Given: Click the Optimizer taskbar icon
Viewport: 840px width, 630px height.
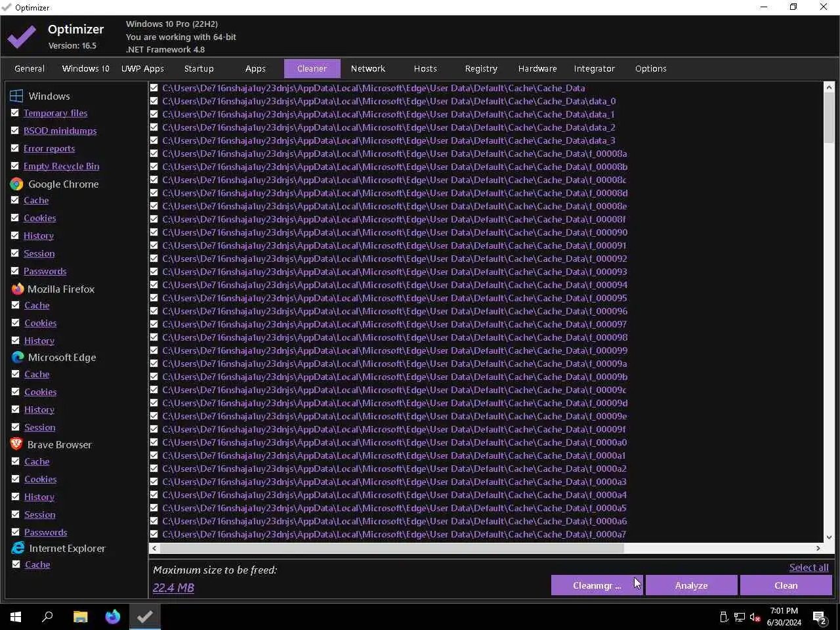Looking at the screenshot, I should point(145,617).
